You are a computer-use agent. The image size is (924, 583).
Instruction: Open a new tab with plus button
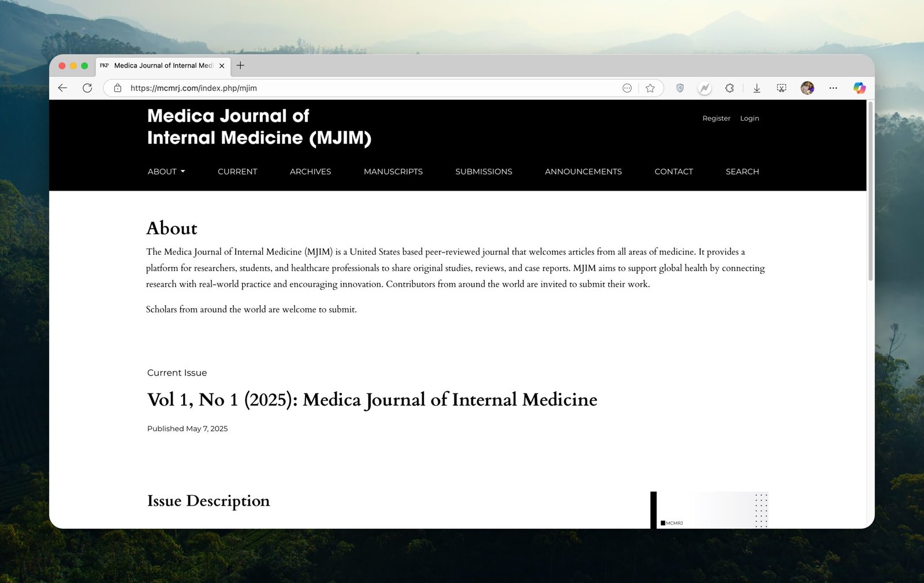[x=240, y=65]
